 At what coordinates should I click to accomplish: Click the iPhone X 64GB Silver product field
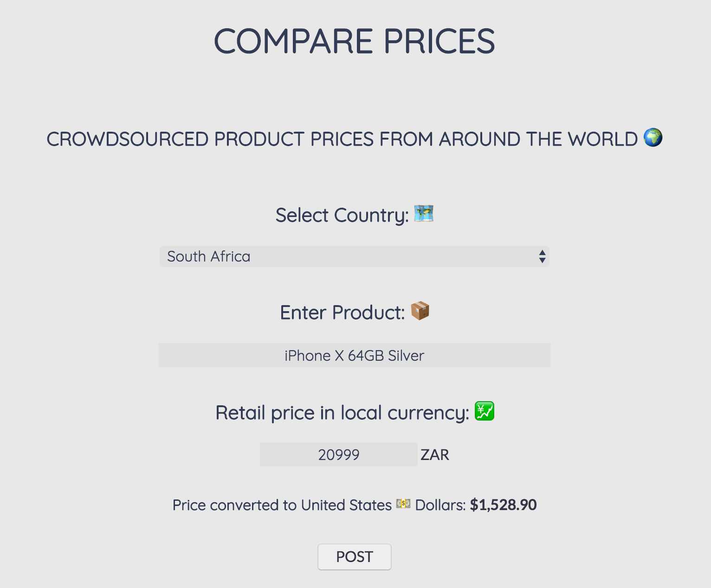coord(354,356)
